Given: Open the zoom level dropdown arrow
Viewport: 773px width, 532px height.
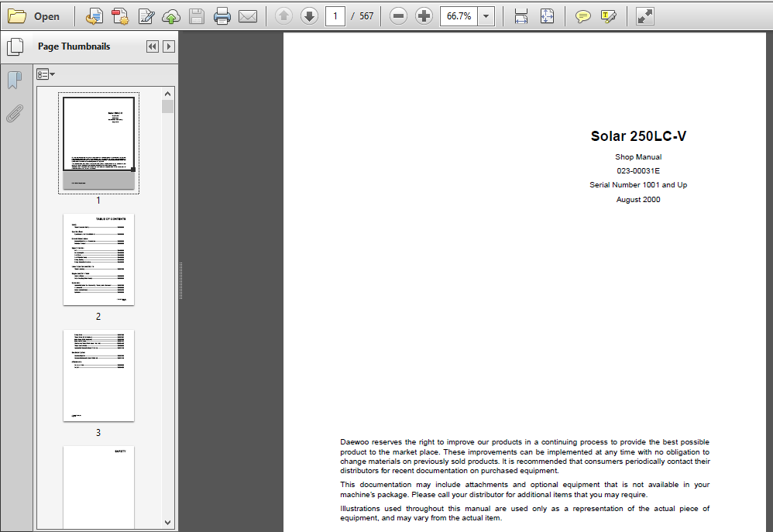Looking at the screenshot, I should 486,16.
